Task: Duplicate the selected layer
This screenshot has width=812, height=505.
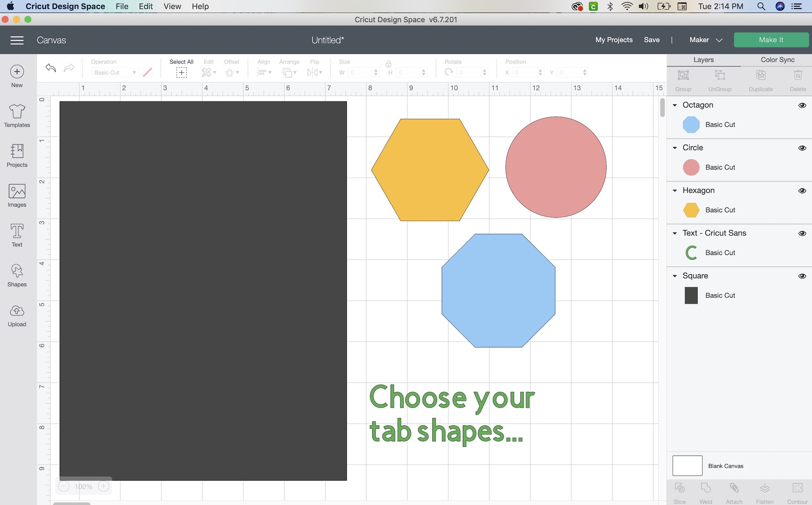Action: [761, 76]
